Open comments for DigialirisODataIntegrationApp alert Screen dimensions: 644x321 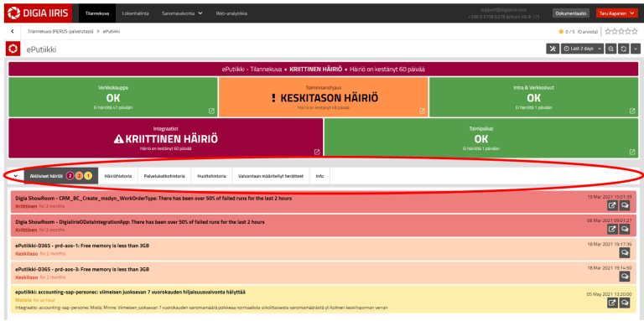pos(625,229)
